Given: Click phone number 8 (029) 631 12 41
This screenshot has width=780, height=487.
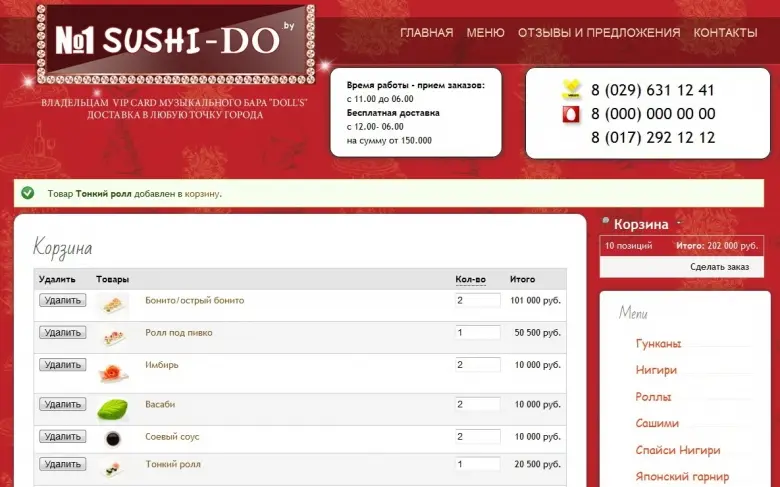Looking at the screenshot, I should 653,90.
